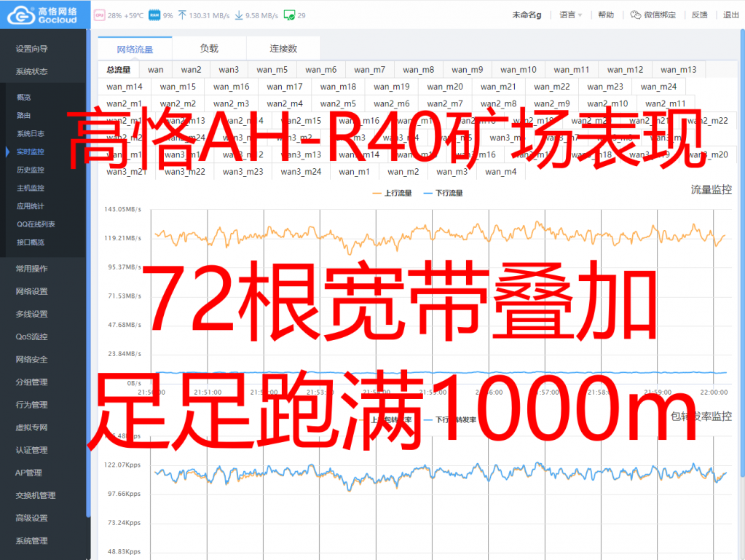This screenshot has height=560, width=745.
Task: Click the online hosts count icon
Action: [289, 15]
